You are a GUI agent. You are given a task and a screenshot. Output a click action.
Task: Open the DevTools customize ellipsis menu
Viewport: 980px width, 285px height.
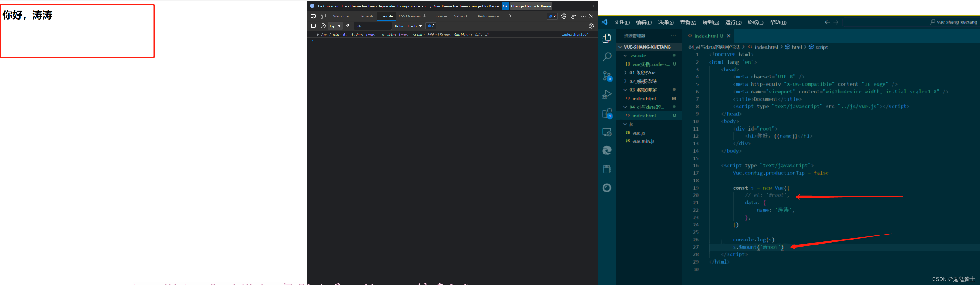coord(583,16)
